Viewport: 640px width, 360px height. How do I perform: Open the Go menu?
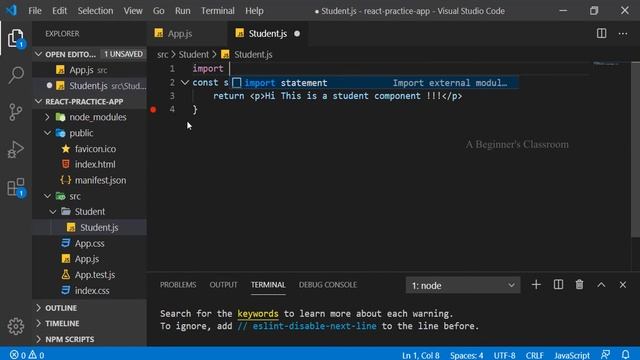pos(159,11)
